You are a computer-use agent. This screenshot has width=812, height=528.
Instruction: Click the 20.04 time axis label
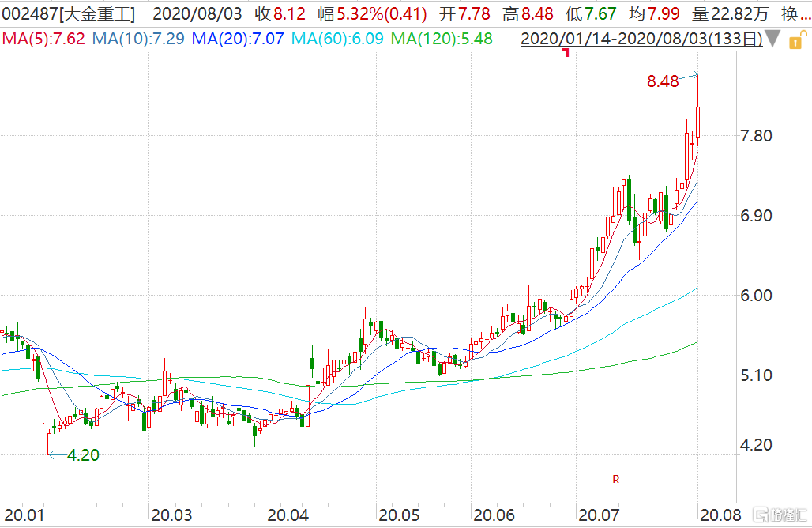click(x=288, y=515)
